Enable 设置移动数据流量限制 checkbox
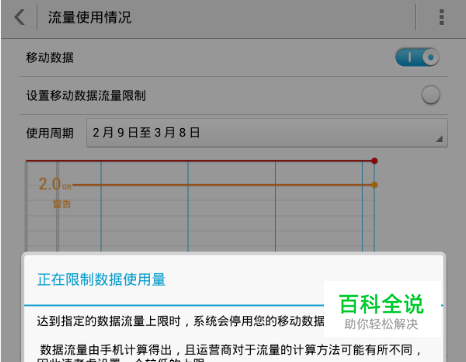 431,95
